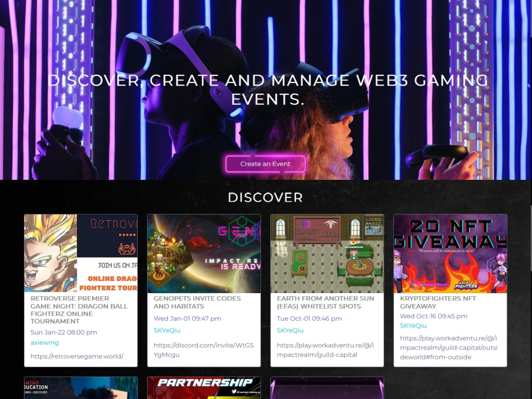Open SKYeQiu organizer on the EFAS card

(x=290, y=330)
